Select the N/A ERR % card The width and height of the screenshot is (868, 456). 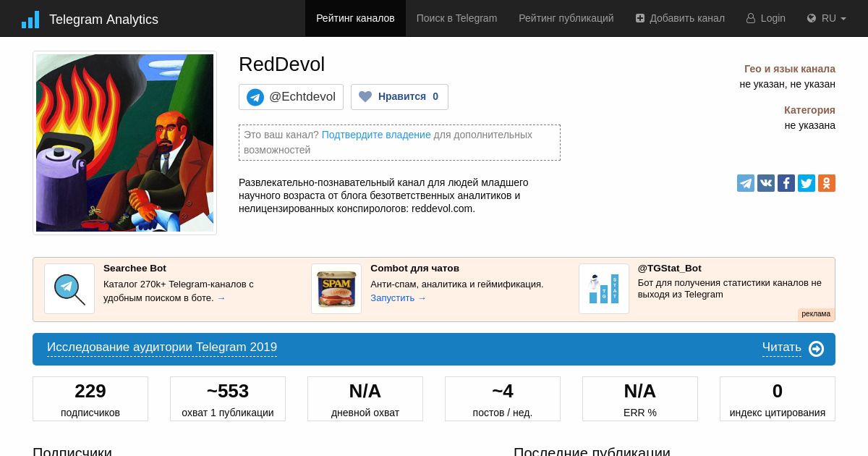tap(640, 399)
